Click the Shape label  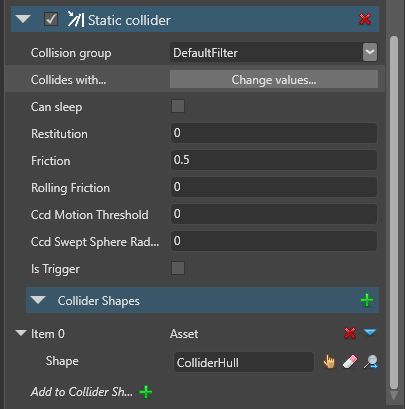(62, 361)
